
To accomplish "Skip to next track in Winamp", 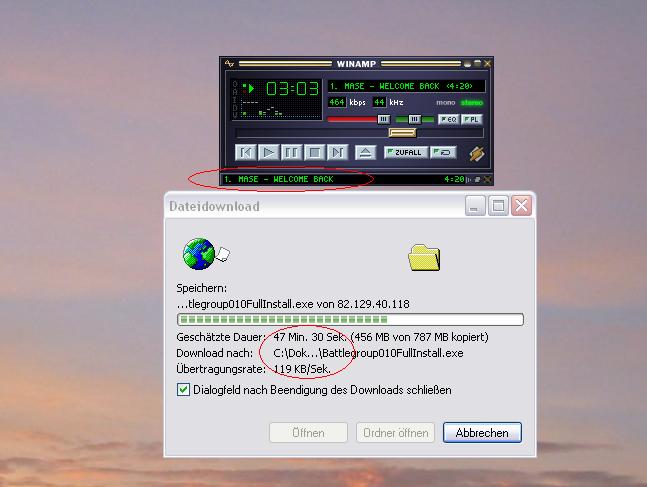I will (x=338, y=153).
